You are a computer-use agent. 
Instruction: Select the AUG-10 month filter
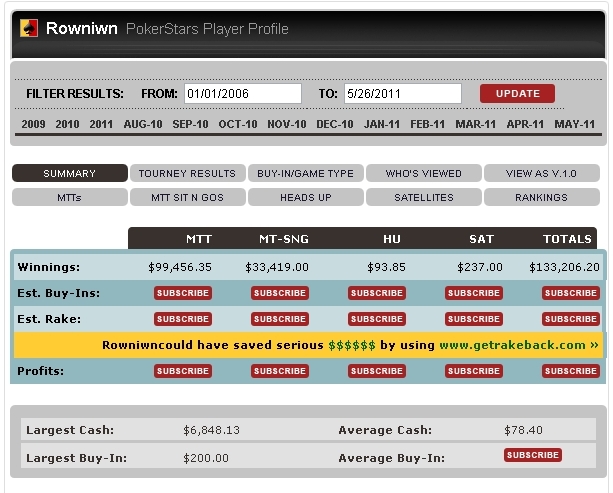(143, 124)
